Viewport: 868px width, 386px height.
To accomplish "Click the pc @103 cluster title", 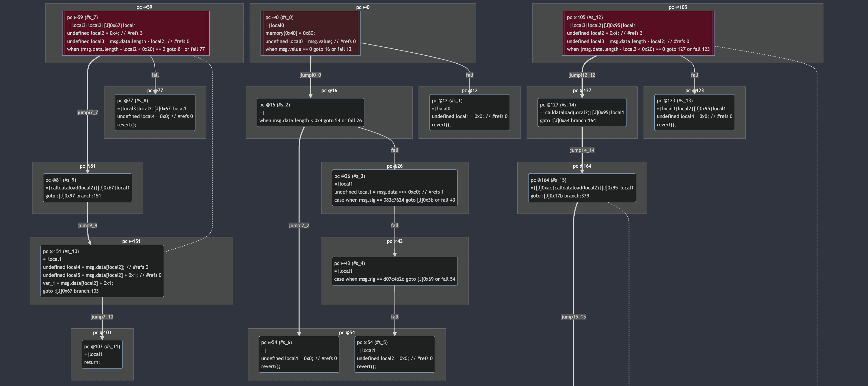I will pos(102,332).
